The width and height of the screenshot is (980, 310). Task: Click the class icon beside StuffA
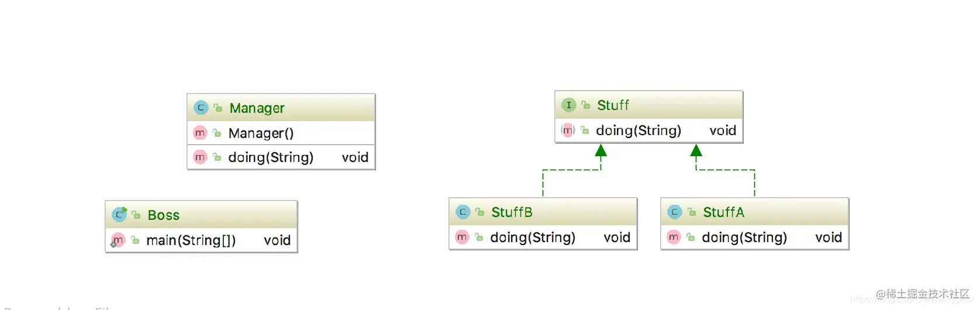click(674, 212)
